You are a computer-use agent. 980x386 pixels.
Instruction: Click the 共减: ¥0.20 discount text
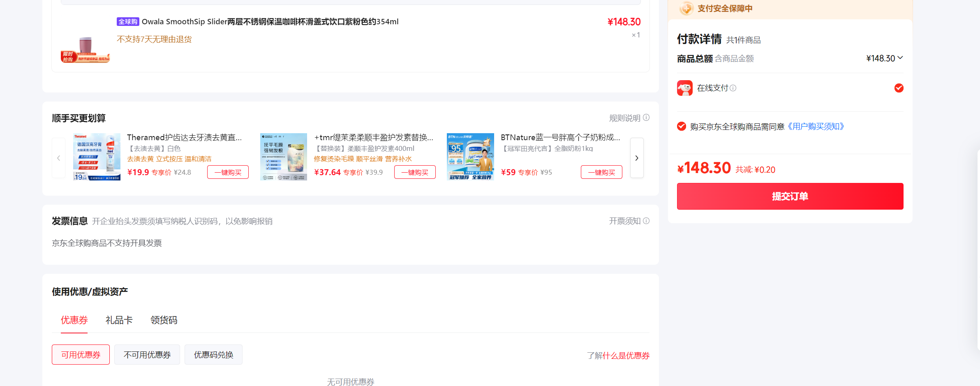(756, 170)
